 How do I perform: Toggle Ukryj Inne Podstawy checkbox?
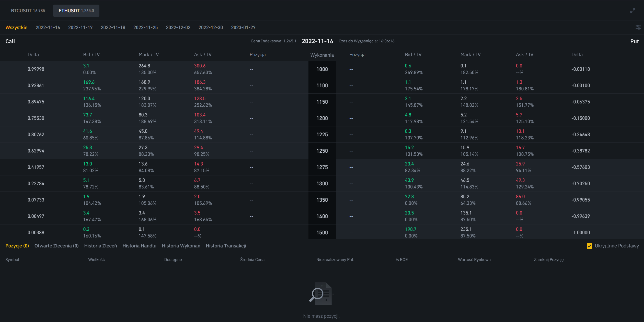(589, 246)
